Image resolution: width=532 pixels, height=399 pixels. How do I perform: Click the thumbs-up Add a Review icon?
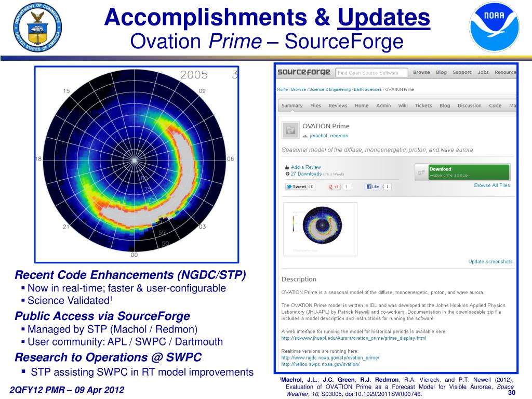[x=287, y=167]
